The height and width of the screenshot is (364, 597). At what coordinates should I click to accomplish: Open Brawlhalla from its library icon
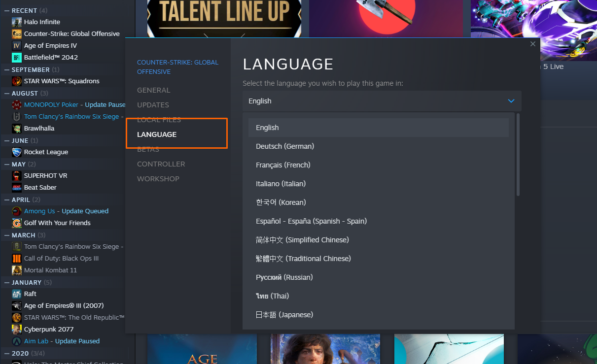pos(17,129)
